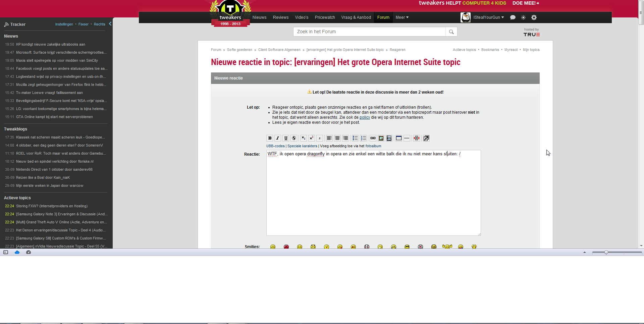Apply strikethrough formatting in the reply editor
Screen dimensions: 644x324
(x=294, y=138)
